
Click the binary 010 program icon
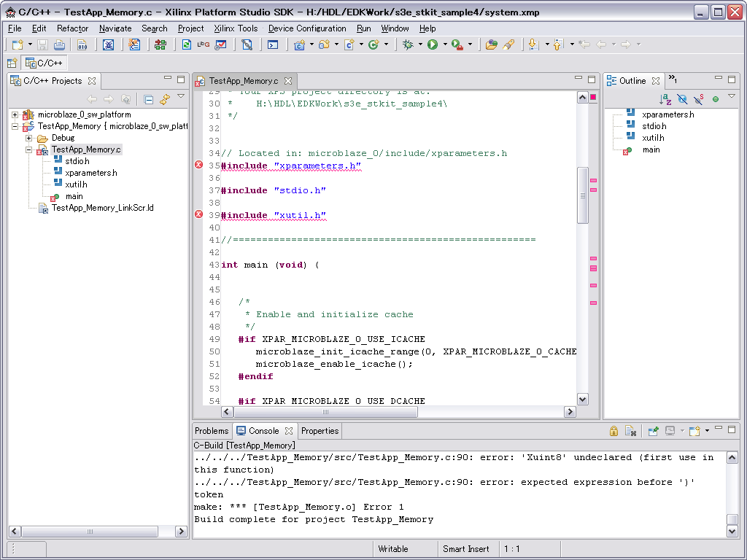[x=82, y=44]
